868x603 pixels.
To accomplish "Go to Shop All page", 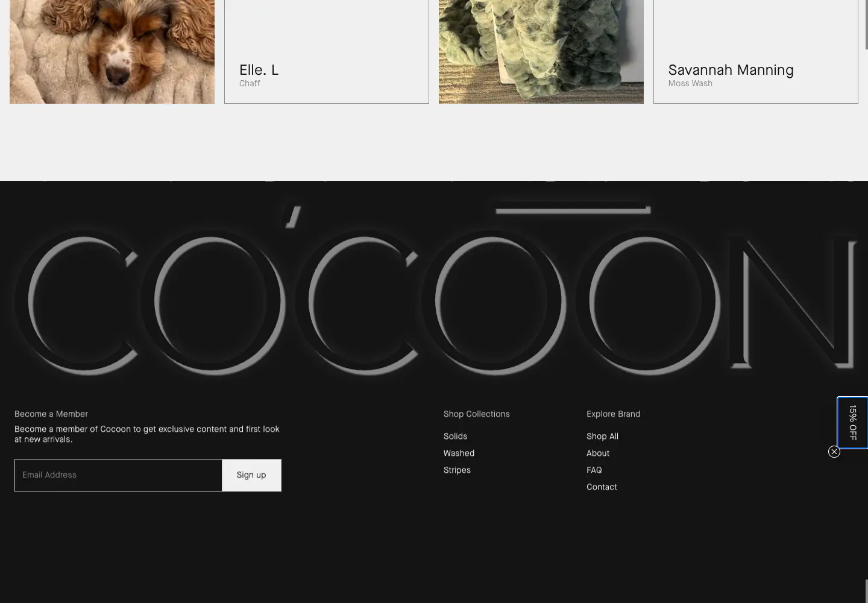I will [602, 437].
